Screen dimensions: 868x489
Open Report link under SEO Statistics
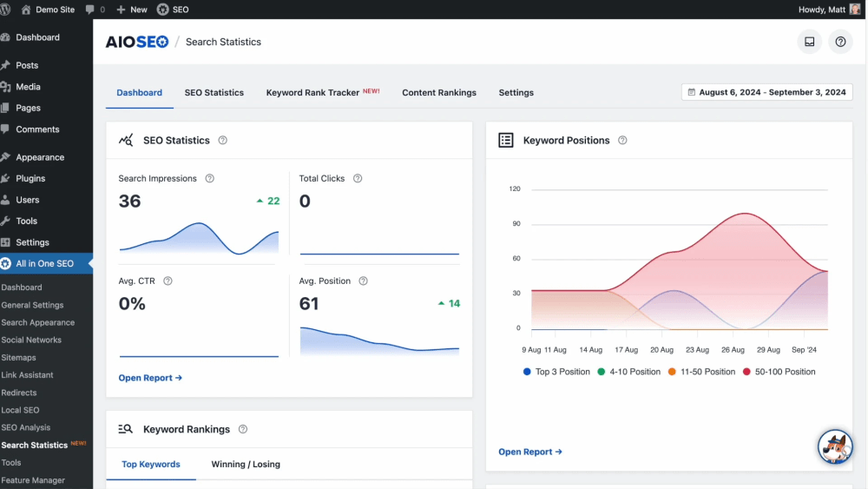150,378
